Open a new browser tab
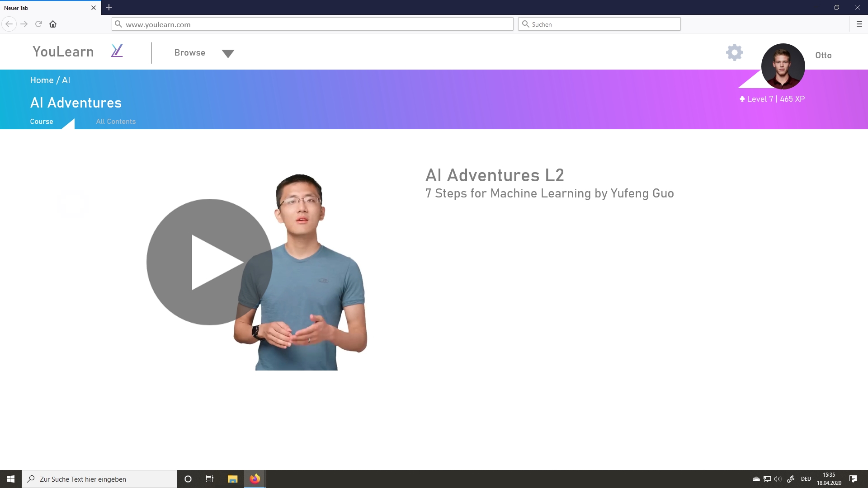This screenshot has height=488, width=868. point(109,8)
